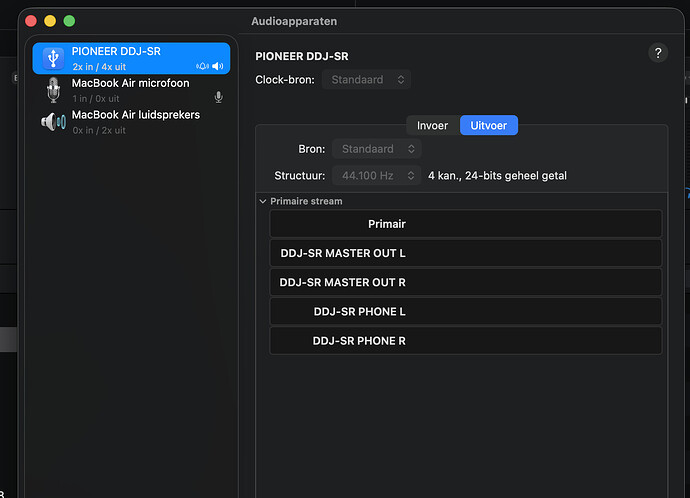The width and height of the screenshot is (690, 498).
Task: Click the USB icon of PIONEER DDJ-SR
Action: [53, 58]
